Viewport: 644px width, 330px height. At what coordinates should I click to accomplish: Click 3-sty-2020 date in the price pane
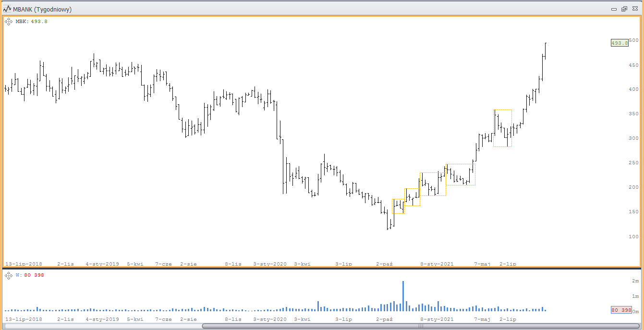pos(270,264)
